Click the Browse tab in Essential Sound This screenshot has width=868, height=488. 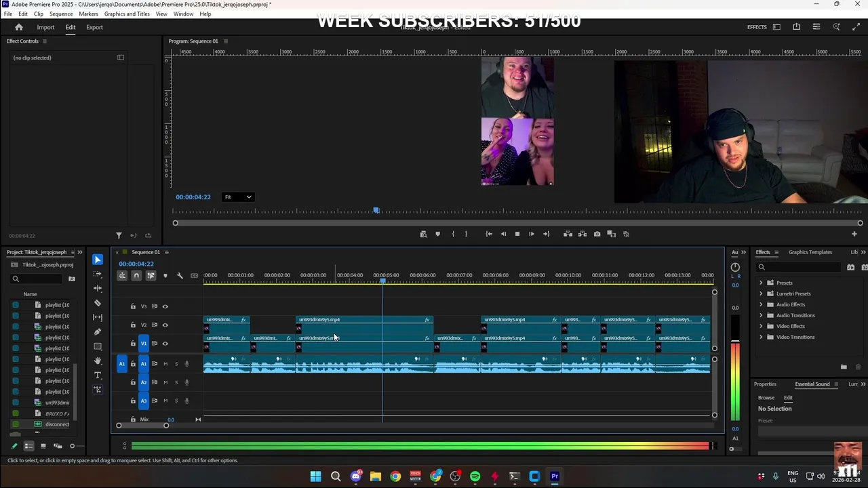click(x=766, y=398)
